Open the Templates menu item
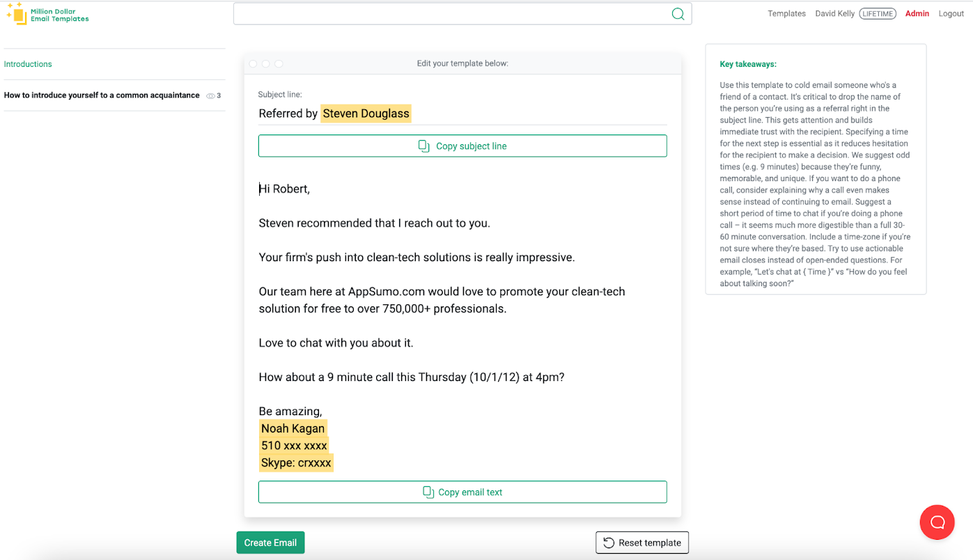Viewport: 973px width, 560px height. click(x=786, y=14)
